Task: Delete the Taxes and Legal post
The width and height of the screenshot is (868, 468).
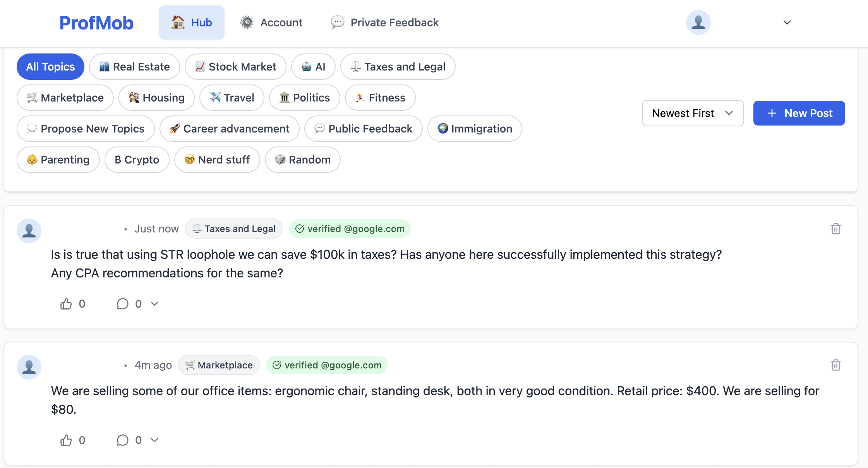Action: (x=835, y=229)
